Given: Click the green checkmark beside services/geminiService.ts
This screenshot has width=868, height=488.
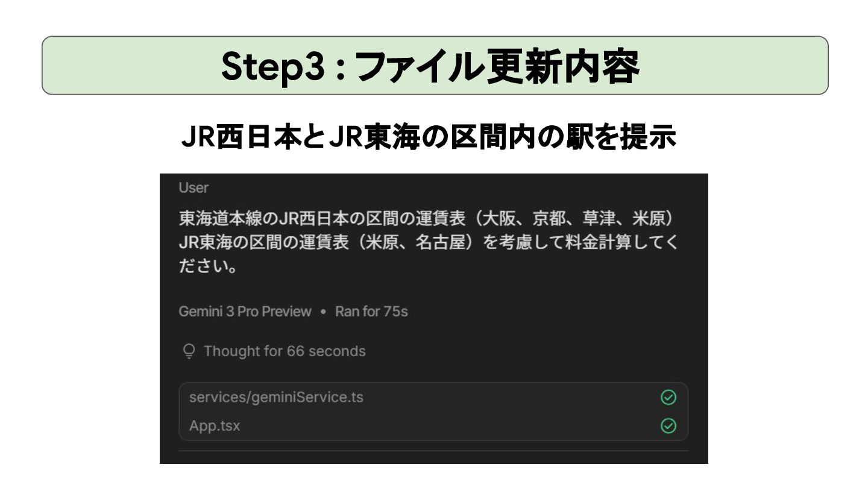Looking at the screenshot, I should [x=668, y=397].
